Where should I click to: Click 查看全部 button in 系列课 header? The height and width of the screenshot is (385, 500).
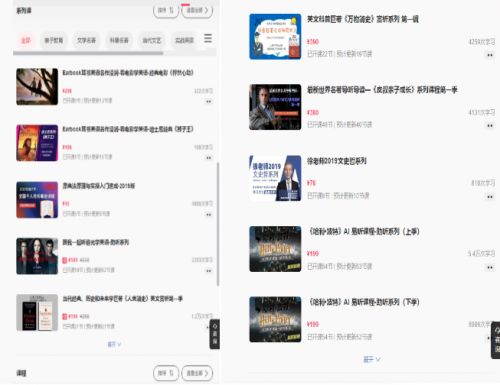point(197,11)
